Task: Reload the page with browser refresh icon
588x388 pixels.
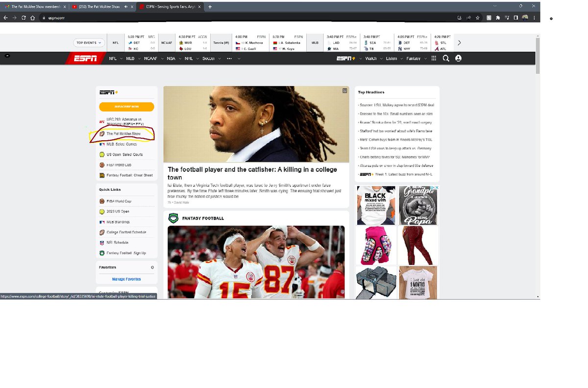Action: [24, 18]
